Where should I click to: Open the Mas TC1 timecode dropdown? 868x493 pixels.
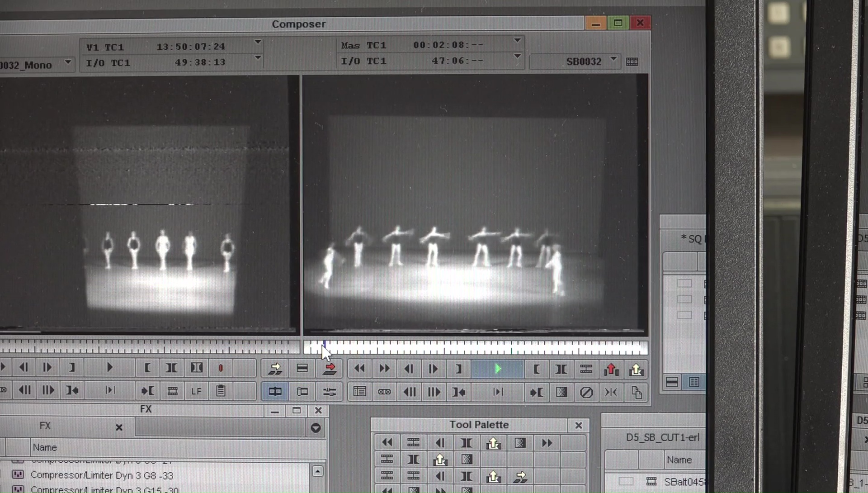517,41
